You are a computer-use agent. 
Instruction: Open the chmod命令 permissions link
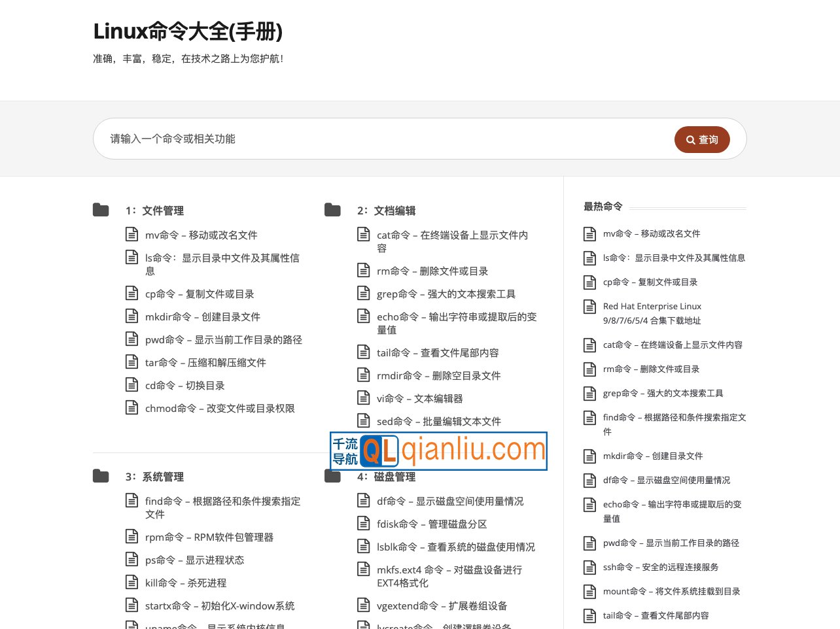(x=220, y=408)
